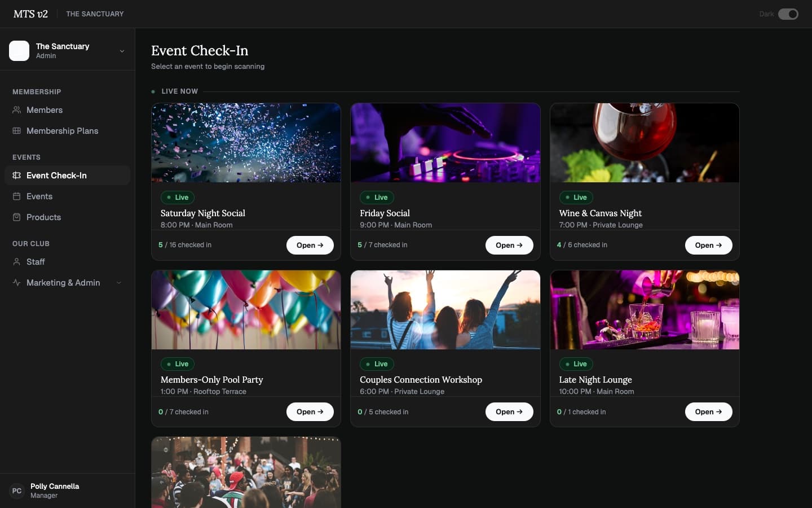
Task: Click '8:00 PM · Main Room' text
Action: pos(196,225)
